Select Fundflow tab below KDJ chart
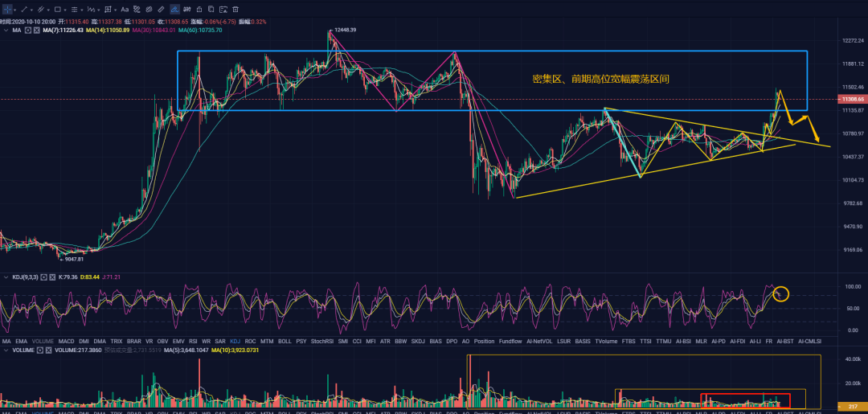 (x=510, y=342)
